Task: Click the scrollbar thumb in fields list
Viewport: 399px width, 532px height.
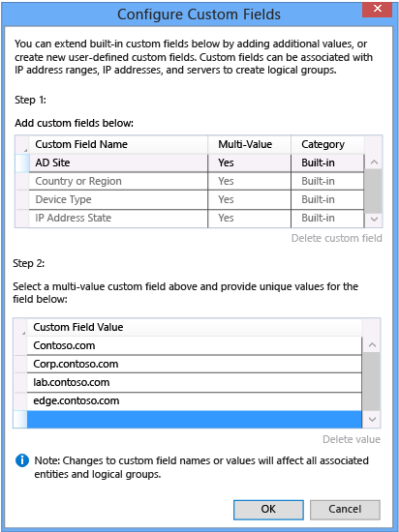Action: point(373,191)
